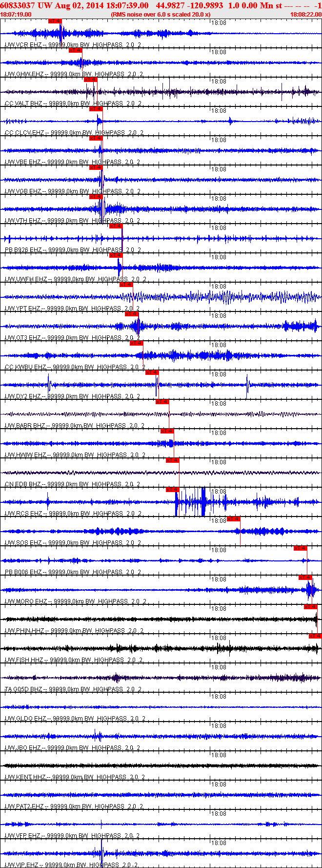Screen dimensions: 322x868
Task: Select red pick flag on UW.MORO trace
Action: 305,578
